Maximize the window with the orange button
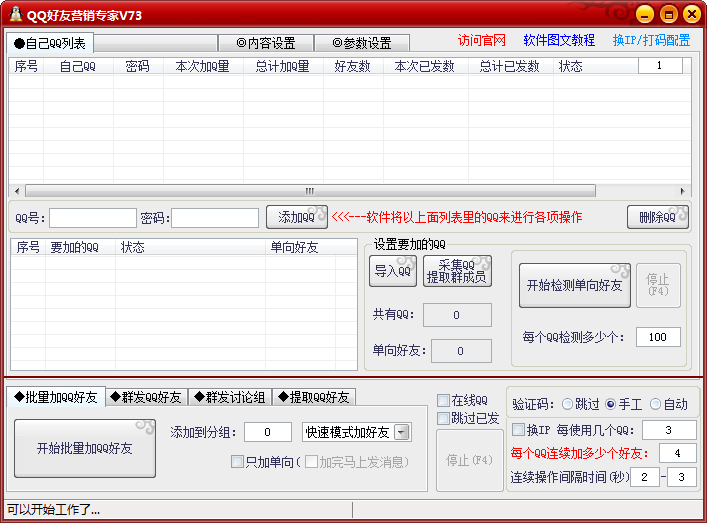The height and width of the screenshot is (523, 707). click(669, 14)
